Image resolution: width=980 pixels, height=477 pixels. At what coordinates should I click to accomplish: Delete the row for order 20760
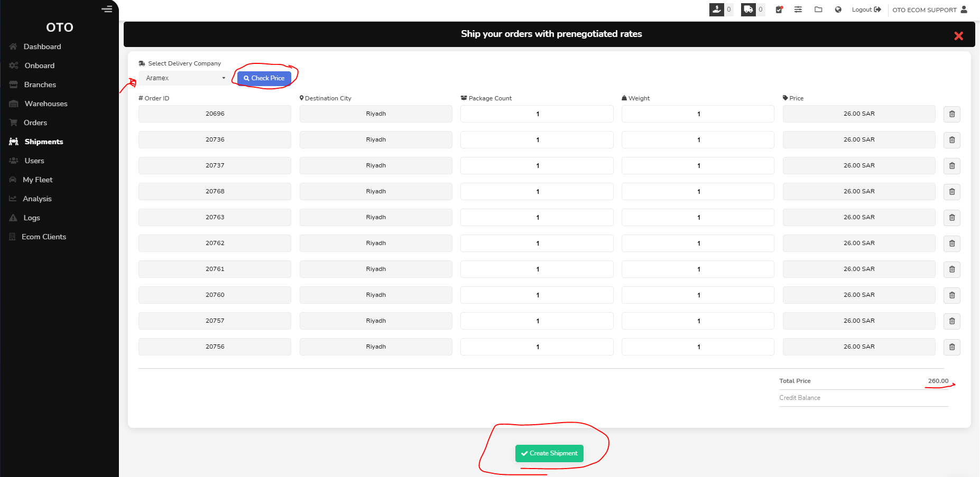coord(952,295)
